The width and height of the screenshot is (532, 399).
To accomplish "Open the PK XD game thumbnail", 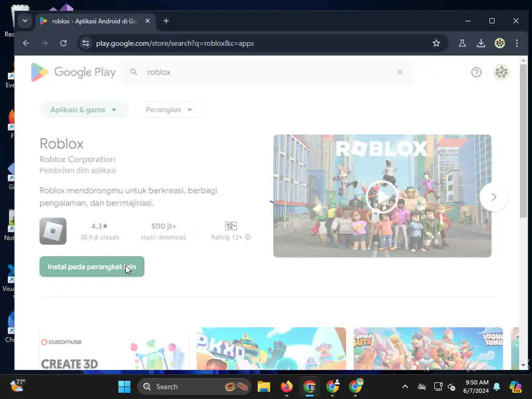I will pyautogui.click(x=271, y=349).
